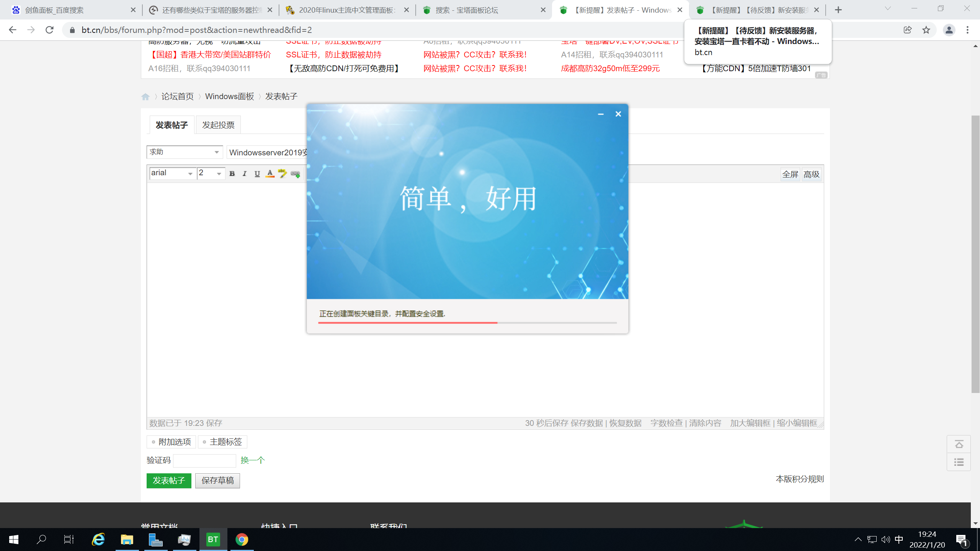Switch to the 2020年linux主流中文管理面板 tab
Viewport: 980px width, 551px height.
tap(346, 10)
